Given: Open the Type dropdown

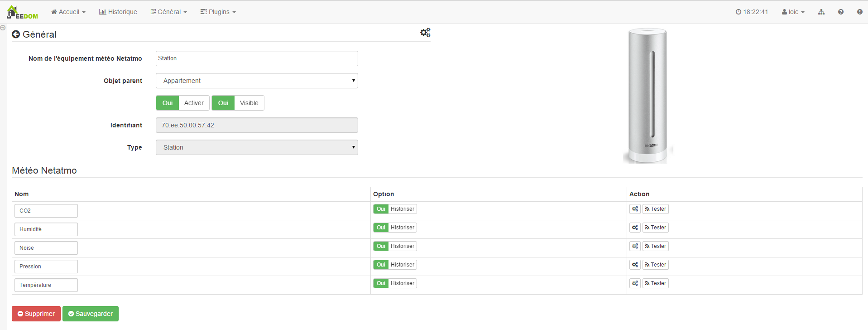Looking at the screenshot, I should click(x=257, y=147).
